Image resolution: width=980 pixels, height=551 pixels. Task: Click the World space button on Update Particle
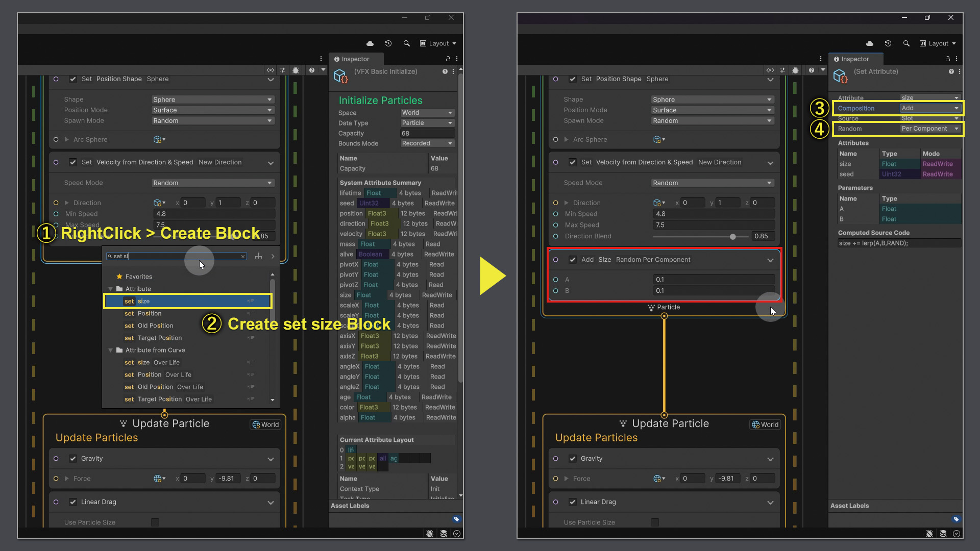pos(265,424)
